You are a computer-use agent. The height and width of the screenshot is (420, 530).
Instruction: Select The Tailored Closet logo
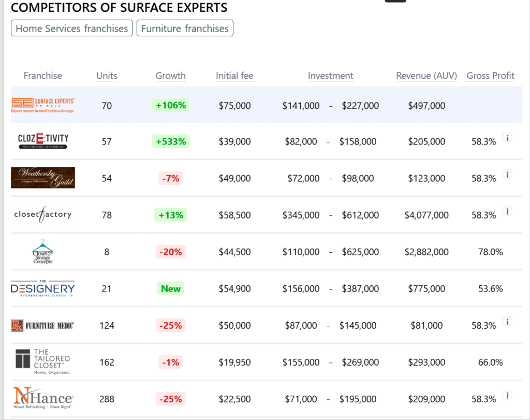43,362
